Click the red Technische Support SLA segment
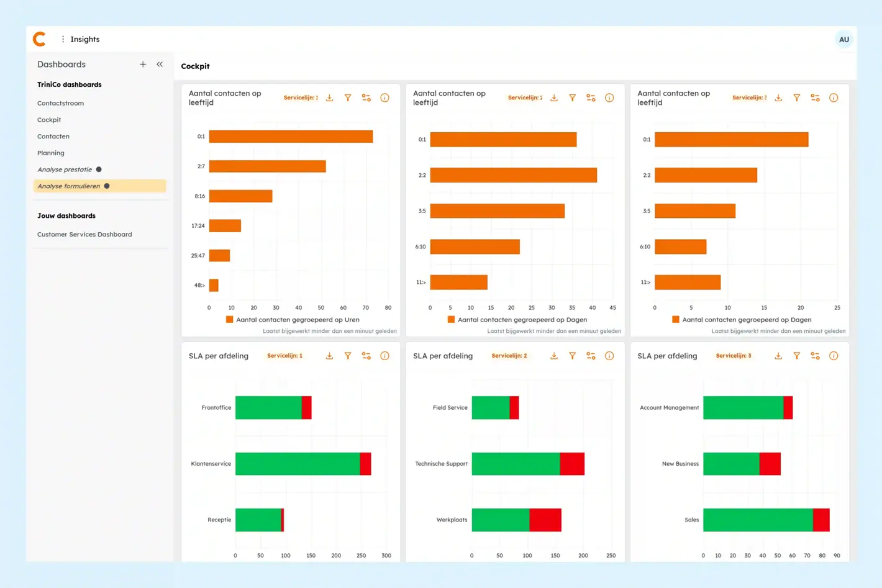This screenshot has width=882, height=588. pyautogui.click(x=572, y=464)
